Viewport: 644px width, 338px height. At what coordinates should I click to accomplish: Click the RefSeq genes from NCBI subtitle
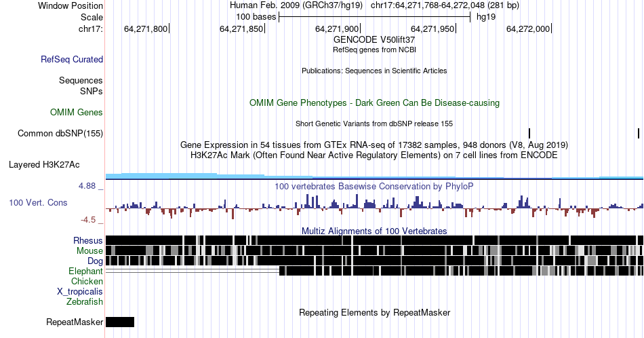tap(374, 50)
